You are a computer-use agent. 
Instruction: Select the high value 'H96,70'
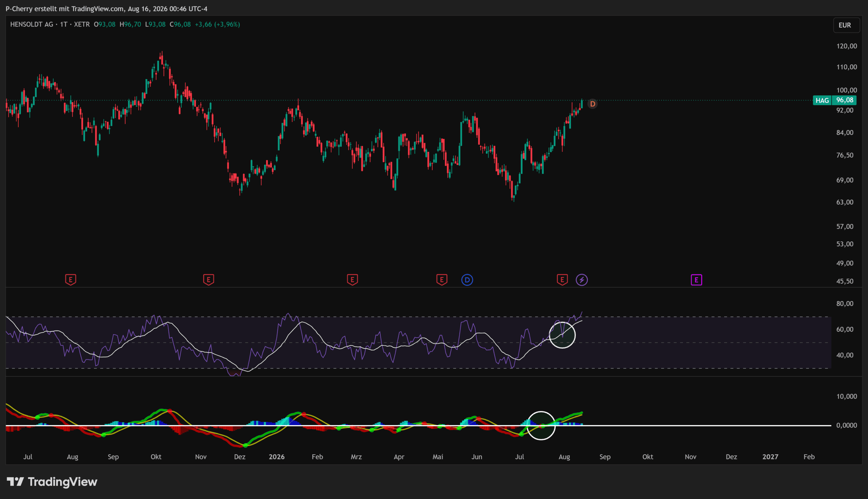(130, 24)
